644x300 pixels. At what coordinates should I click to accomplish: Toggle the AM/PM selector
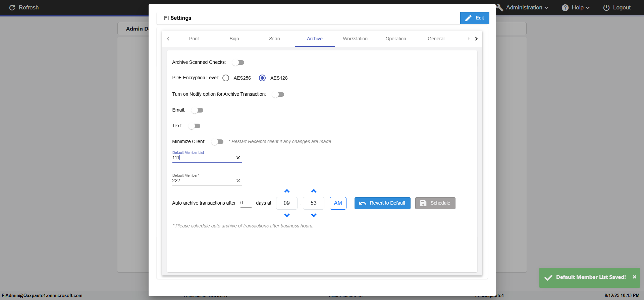338,203
